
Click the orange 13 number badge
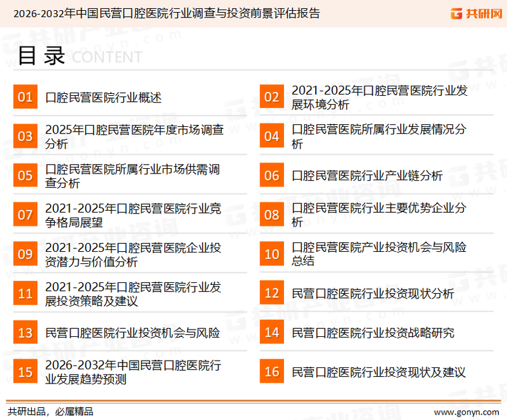pos(25,332)
